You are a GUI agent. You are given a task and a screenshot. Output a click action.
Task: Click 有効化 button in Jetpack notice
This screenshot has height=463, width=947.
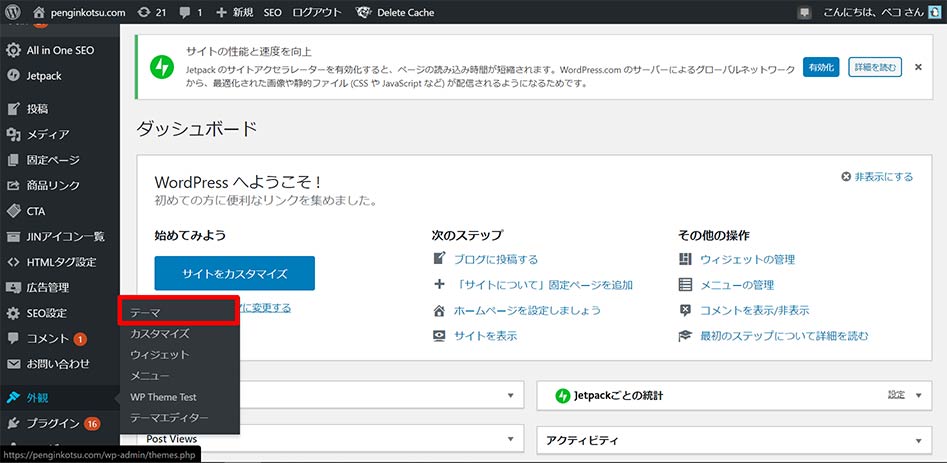tap(821, 67)
